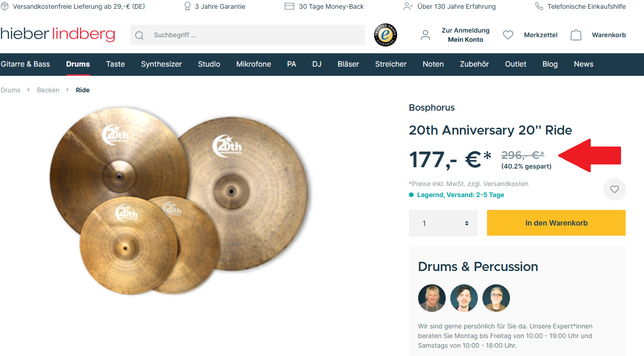Click the search magnifier icon
This screenshot has height=356, width=644.
point(140,35)
